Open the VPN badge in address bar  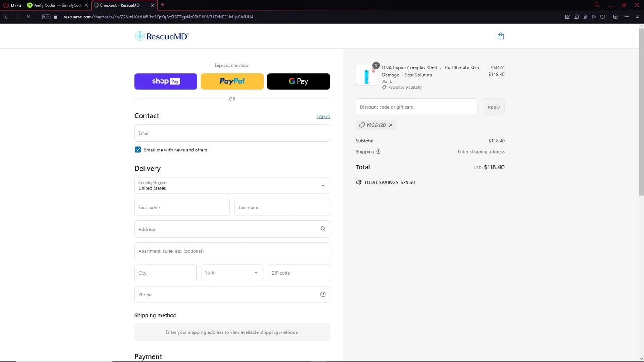click(46, 17)
